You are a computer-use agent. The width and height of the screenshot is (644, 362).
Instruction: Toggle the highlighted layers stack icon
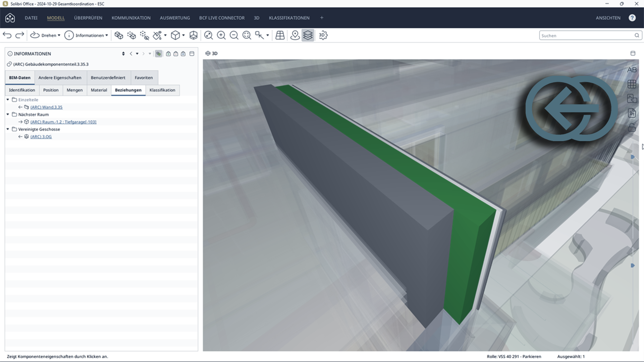tap(308, 35)
